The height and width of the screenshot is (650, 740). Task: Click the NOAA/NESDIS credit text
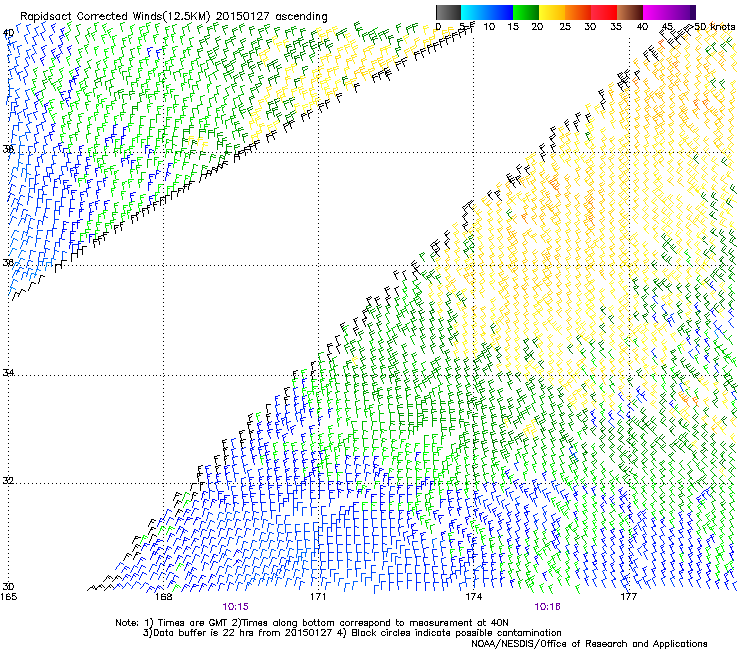click(589, 644)
